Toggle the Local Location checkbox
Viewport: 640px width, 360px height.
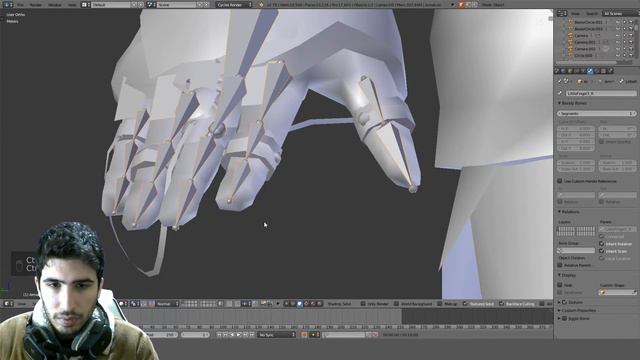click(x=602, y=258)
